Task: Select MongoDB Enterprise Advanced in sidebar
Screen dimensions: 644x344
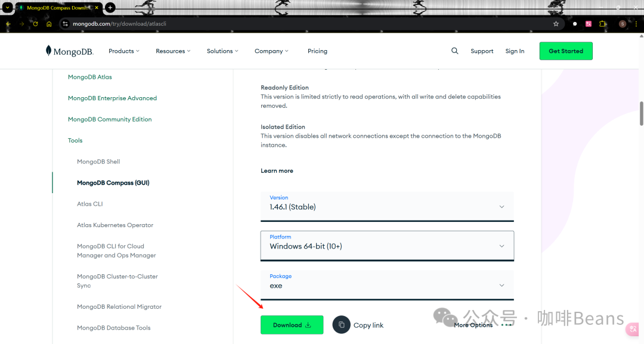Action: click(113, 98)
